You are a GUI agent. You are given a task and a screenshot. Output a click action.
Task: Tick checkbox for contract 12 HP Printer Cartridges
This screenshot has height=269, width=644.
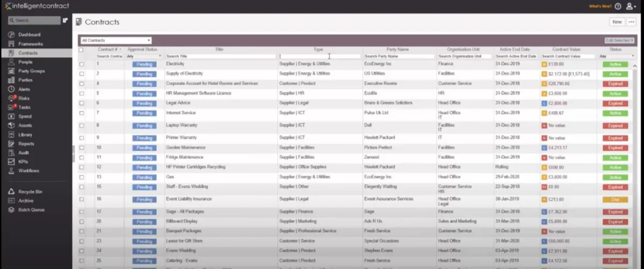[x=82, y=168]
